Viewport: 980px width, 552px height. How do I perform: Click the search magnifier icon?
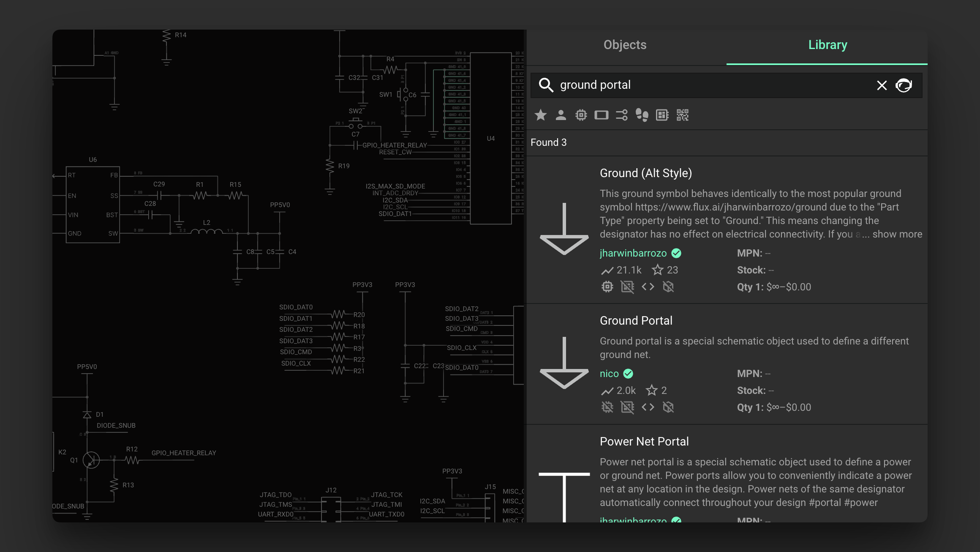click(546, 85)
